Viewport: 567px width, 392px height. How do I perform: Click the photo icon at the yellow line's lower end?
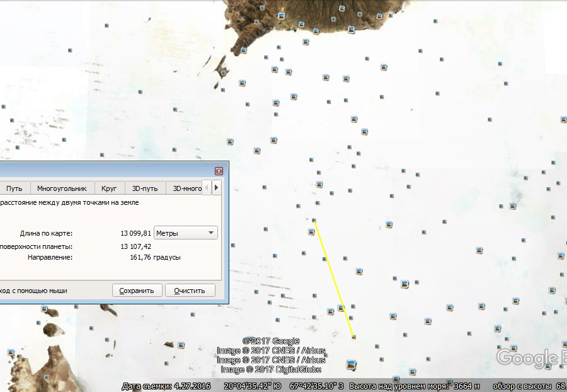[x=353, y=337]
